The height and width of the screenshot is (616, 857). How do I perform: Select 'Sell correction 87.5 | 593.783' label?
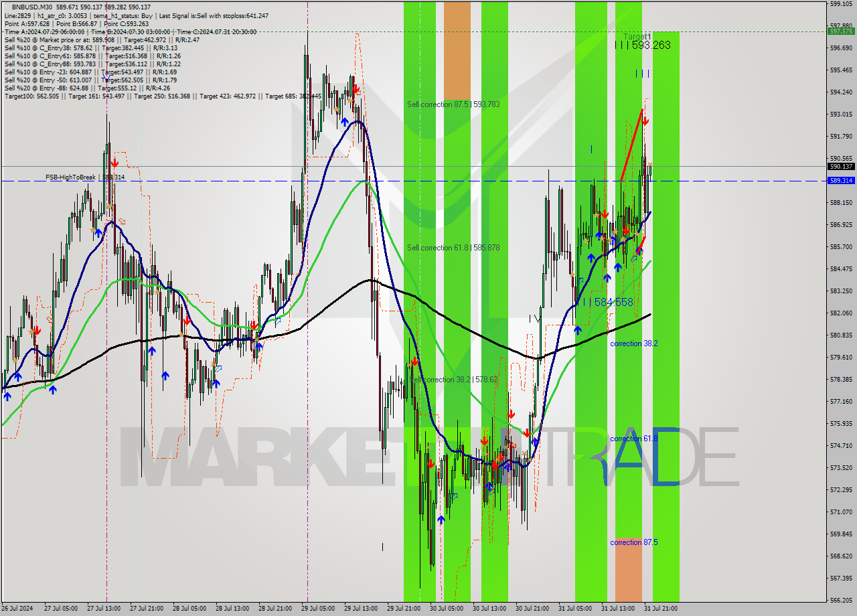453,104
